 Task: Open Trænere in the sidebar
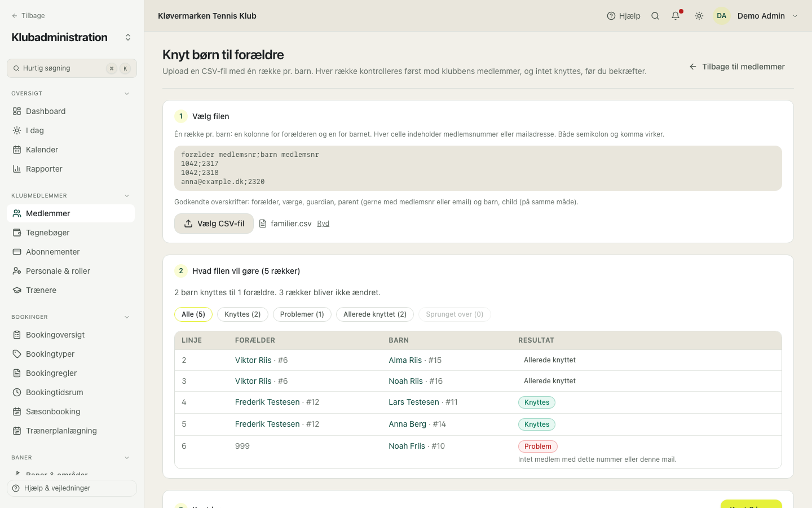tap(70, 290)
